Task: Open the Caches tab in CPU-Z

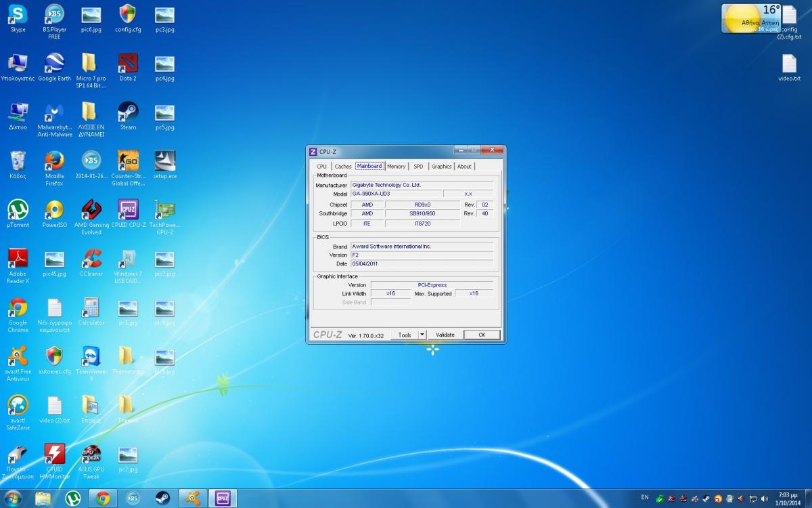Action: pyautogui.click(x=343, y=166)
